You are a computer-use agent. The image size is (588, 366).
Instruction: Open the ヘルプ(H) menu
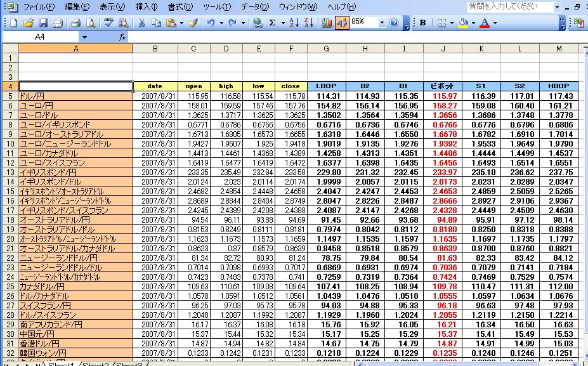(x=342, y=7)
